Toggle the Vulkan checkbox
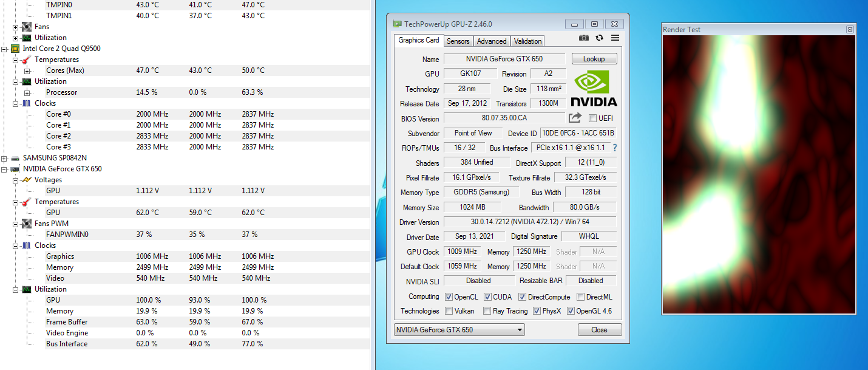The width and height of the screenshot is (868, 370). tap(449, 311)
